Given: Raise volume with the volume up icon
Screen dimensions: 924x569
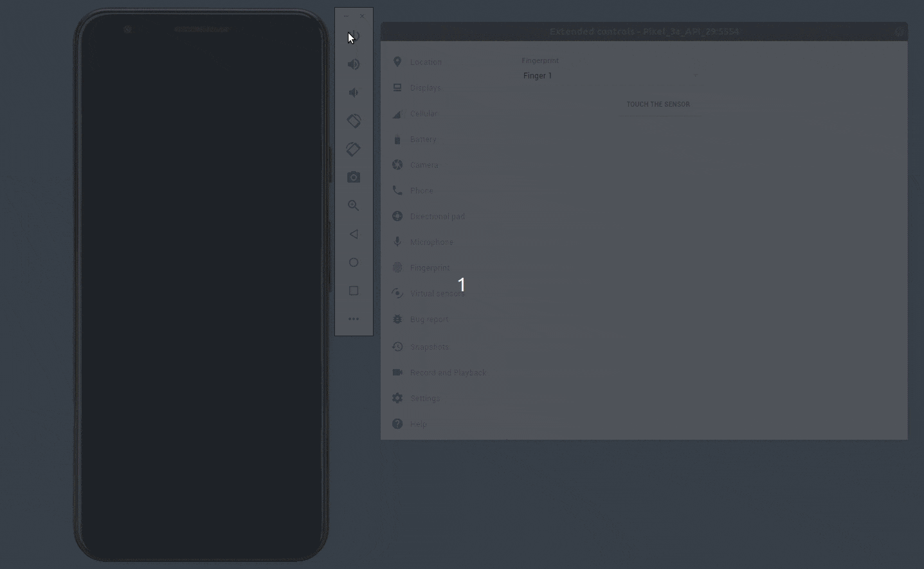Looking at the screenshot, I should click(x=354, y=64).
